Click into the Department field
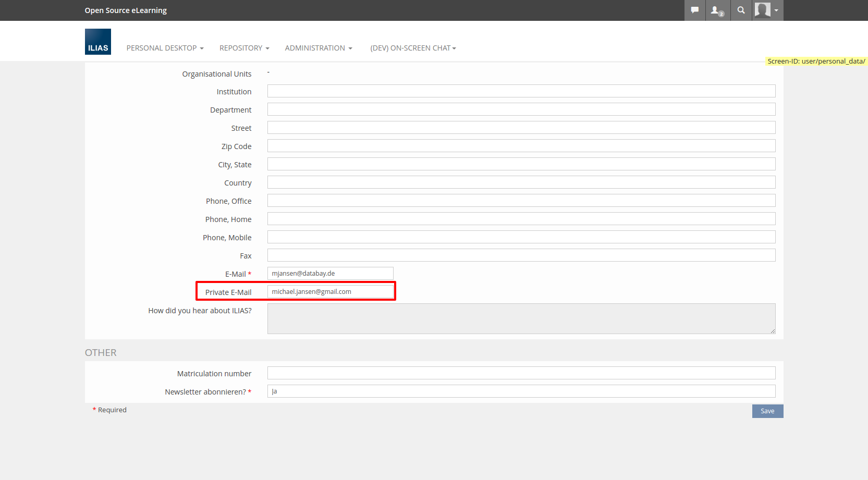This screenshot has height=480, width=868. (x=521, y=109)
